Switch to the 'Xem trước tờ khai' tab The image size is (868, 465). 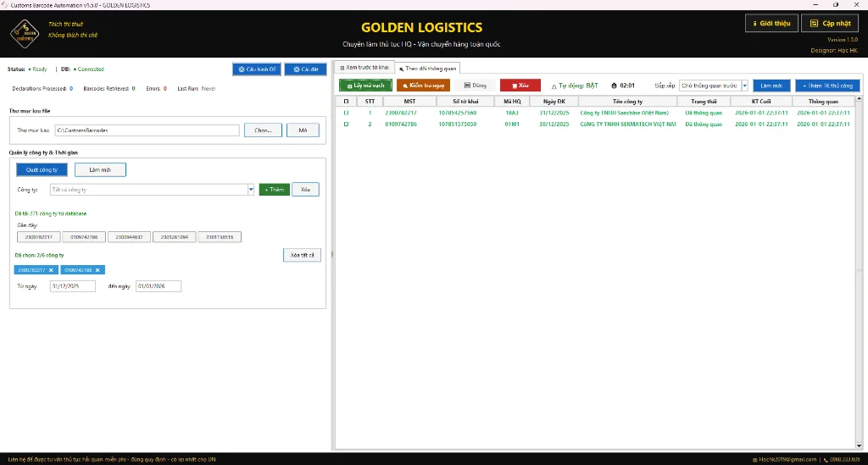(364, 67)
